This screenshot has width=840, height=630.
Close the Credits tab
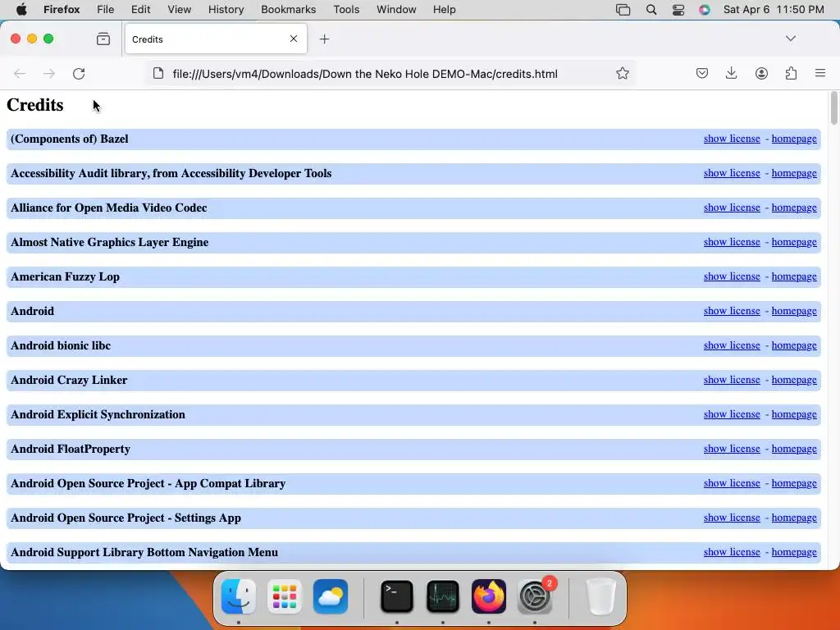(294, 39)
